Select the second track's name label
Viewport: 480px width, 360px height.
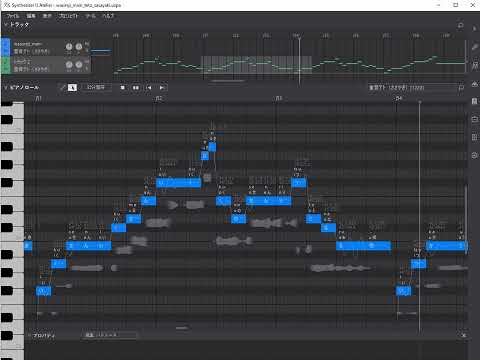(x=22, y=61)
